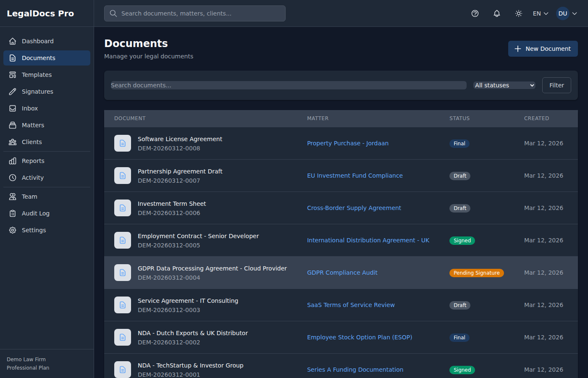Open the GDPR Compliance Audit matter link
The width and height of the screenshot is (588, 378).
coord(342,273)
